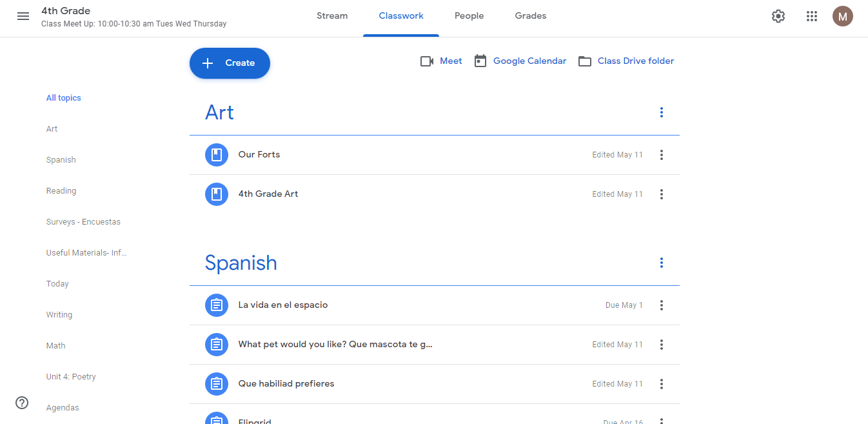The height and width of the screenshot is (424, 868).
Task: Click the Meet video camera icon
Action: [x=426, y=61]
